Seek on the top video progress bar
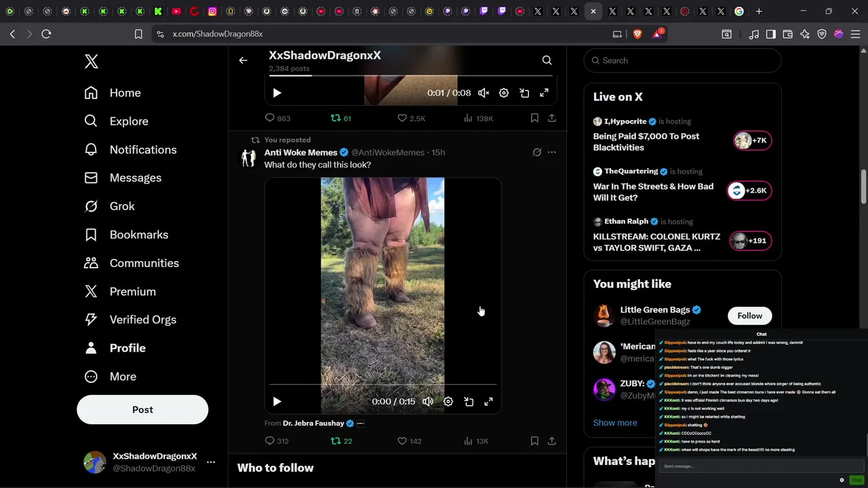The height and width of the screenshot is (488, 868). (410, 76)
